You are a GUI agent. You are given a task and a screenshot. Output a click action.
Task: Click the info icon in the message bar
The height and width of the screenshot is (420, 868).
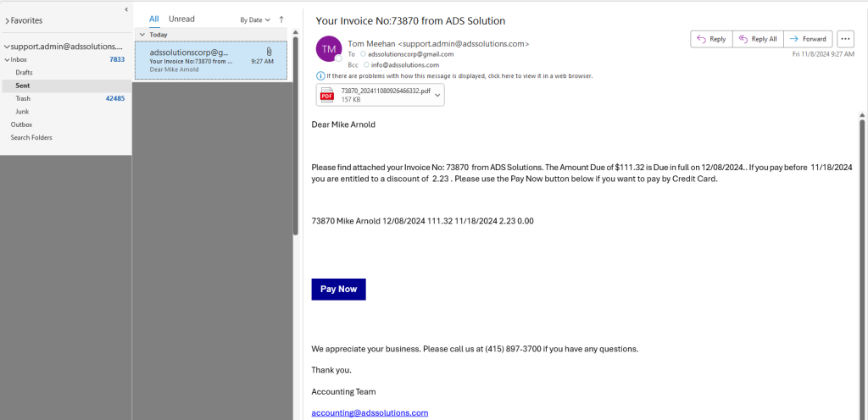pyautogui.click(x=320, y=76)
